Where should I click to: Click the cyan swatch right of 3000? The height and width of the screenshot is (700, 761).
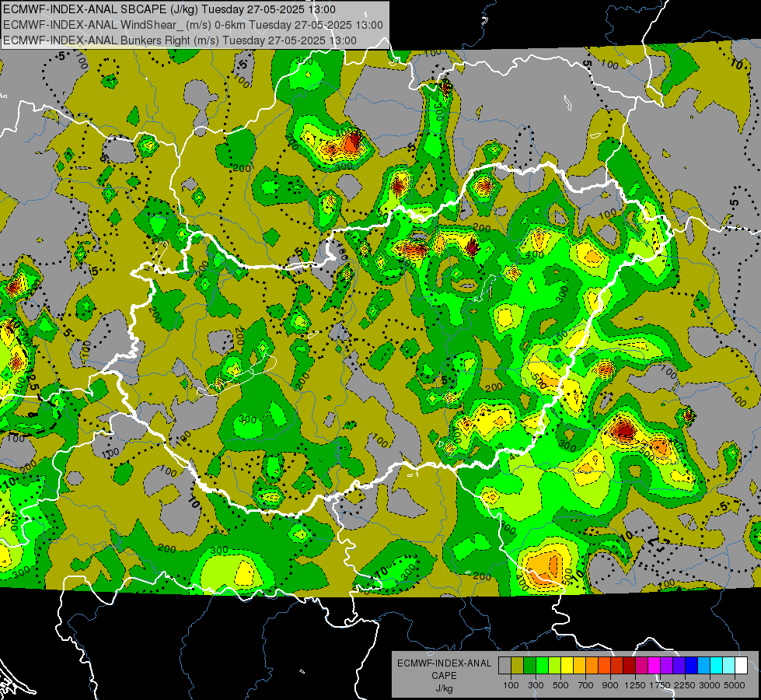pyautogui.click(x=717, y=666)
